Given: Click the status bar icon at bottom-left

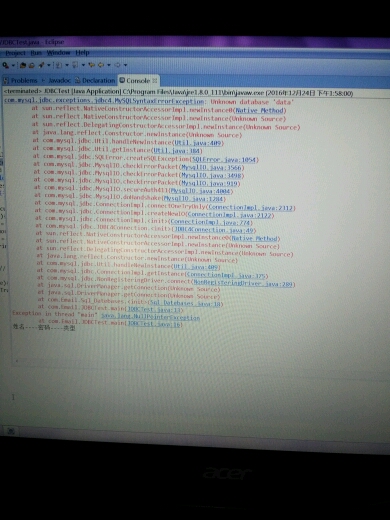Looking at the screenshot, I should [11, 431].
